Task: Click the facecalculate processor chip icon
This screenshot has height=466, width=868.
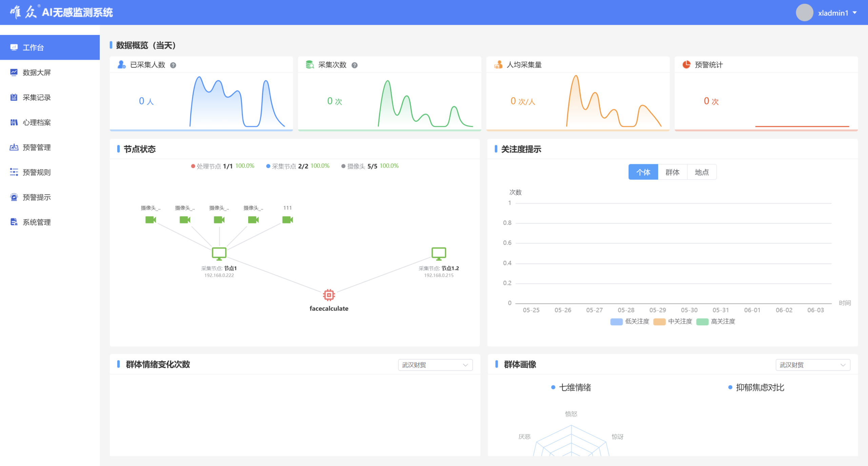Action: (329, 295)
